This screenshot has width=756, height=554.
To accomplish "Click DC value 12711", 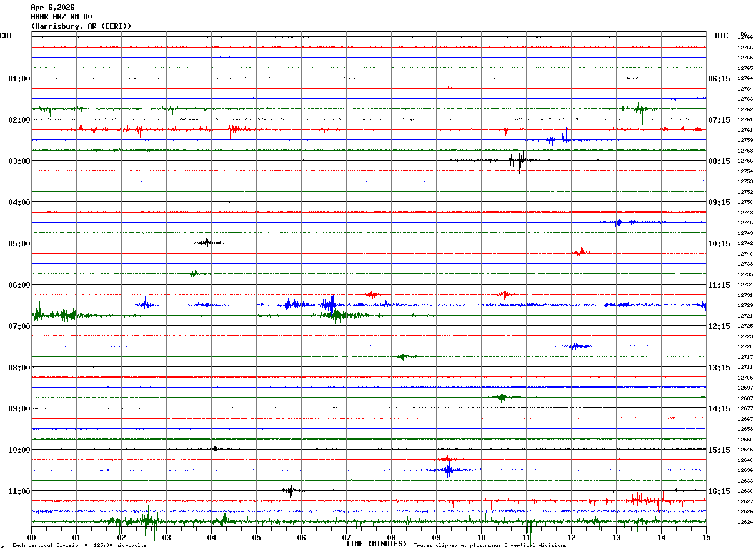I will 745,368.
